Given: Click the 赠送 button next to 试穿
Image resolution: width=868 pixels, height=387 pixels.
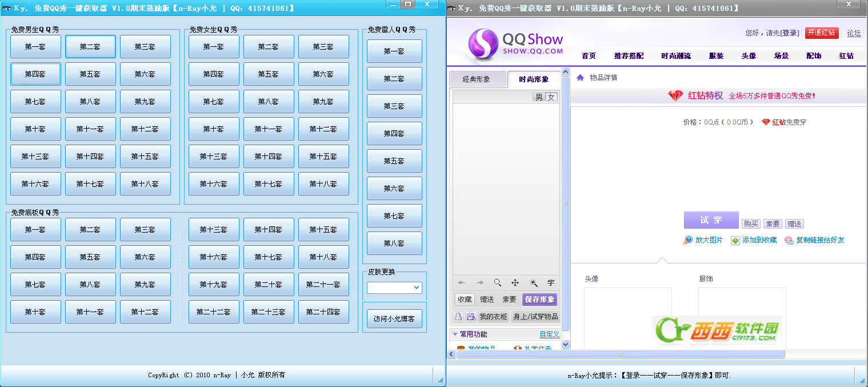Looking at the screenshot, I should 794,224.
